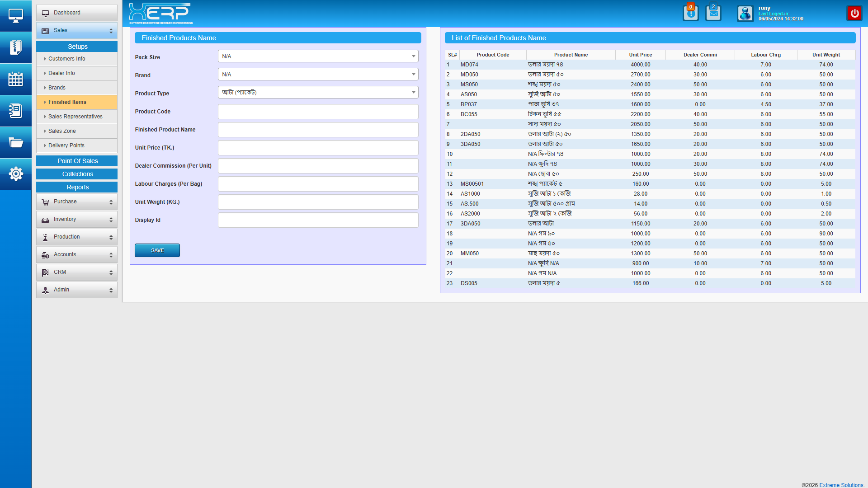The width and height of the screenshot is (868, 488).
Task: Open the calendar icon in left strip
Action: coord(15,79)
